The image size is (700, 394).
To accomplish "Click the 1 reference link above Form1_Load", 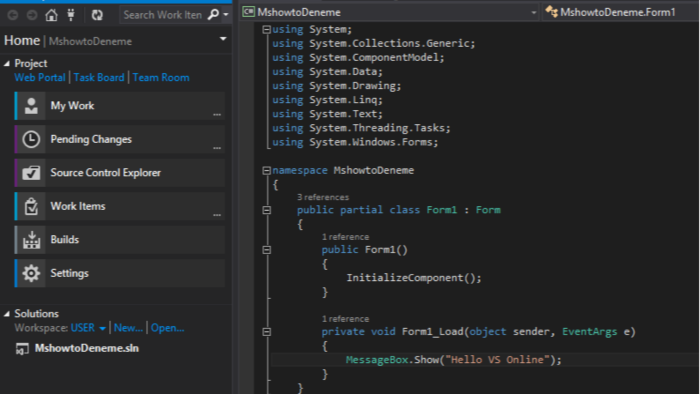I will pyautogui.click(x=346, y=319).
